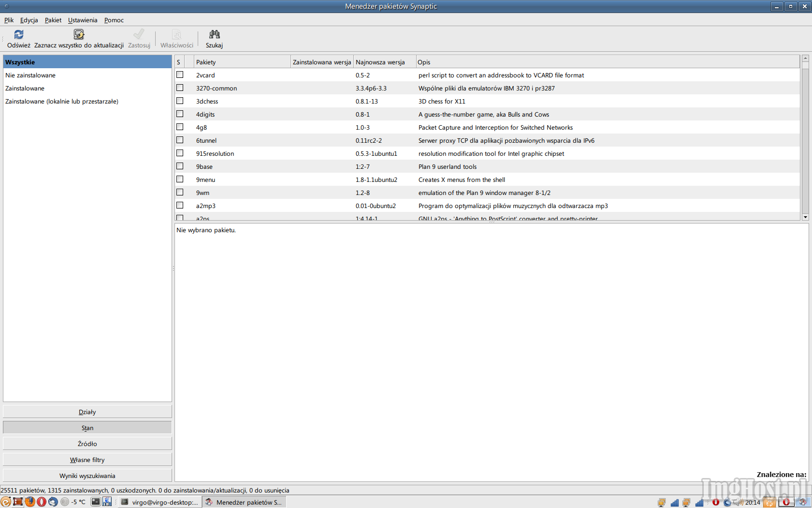Mark the 4g8 package checkbox
Image resolution: width=812 pixels, height=508 pixels.
pyautogui.click(x=180, y=127)
